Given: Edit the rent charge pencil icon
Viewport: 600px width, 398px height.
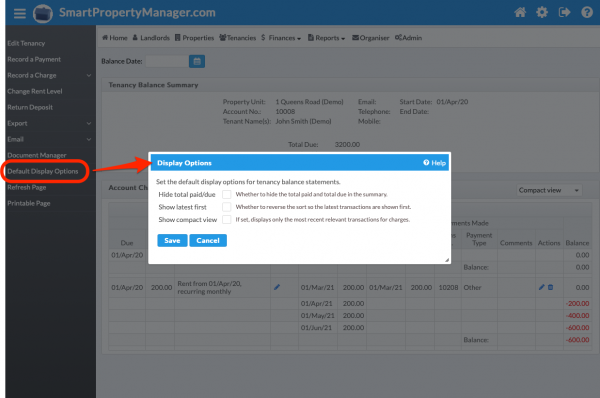Looking at the screenshot, I should click(x=277, y=287).
